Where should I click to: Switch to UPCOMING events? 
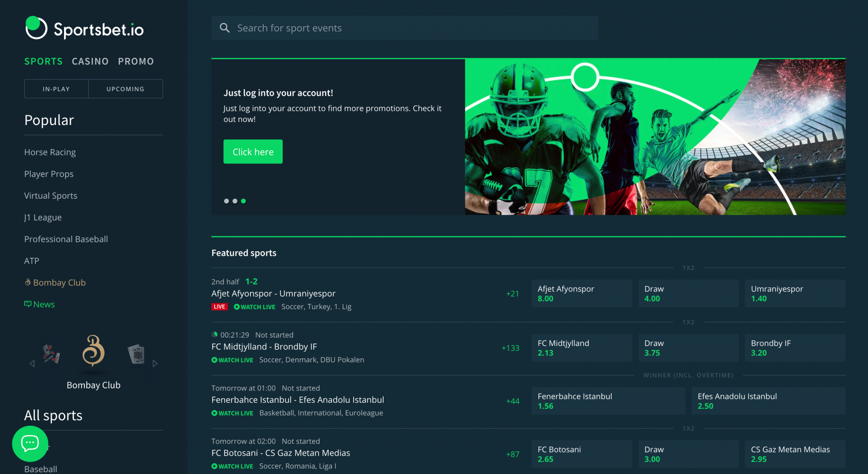(125, 89)
